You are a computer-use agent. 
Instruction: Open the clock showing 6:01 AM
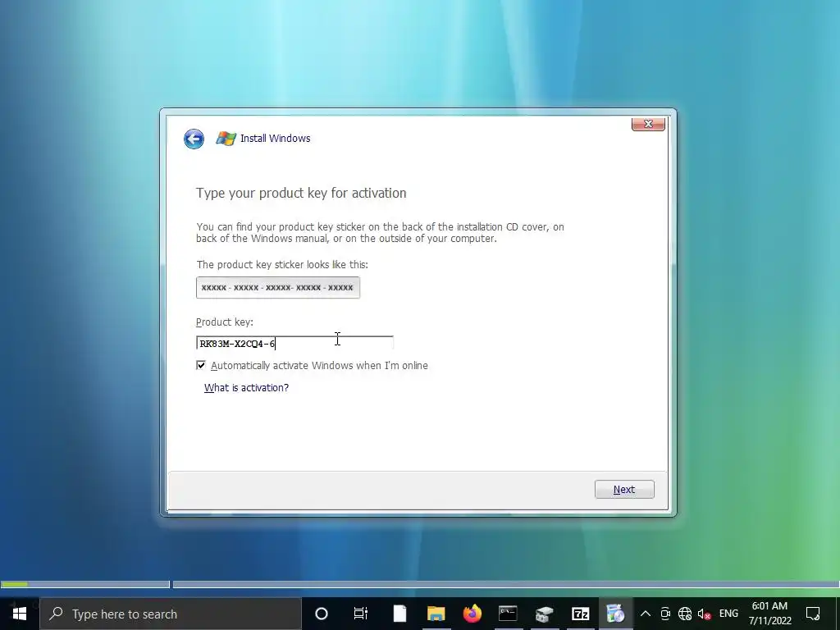tap(769, 614)
